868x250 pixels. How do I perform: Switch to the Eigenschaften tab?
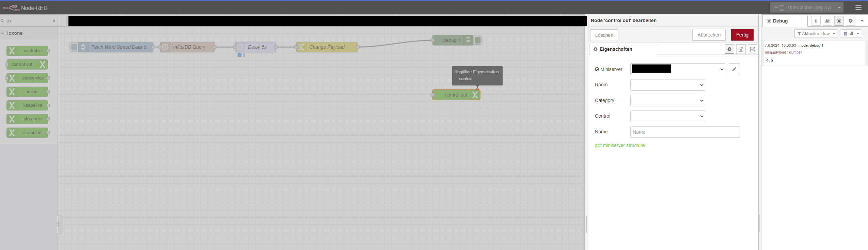pyautogui.click(x=623, y=49)
